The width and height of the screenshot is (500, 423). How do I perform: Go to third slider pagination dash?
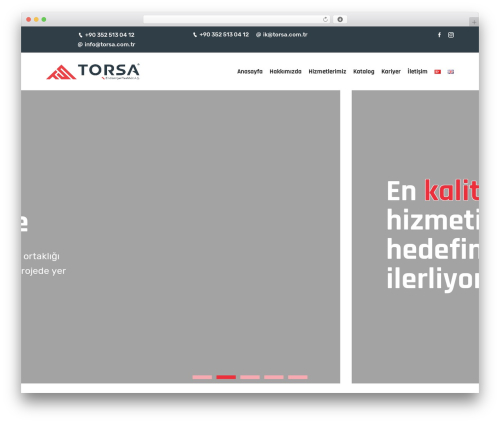coord(250,377)
